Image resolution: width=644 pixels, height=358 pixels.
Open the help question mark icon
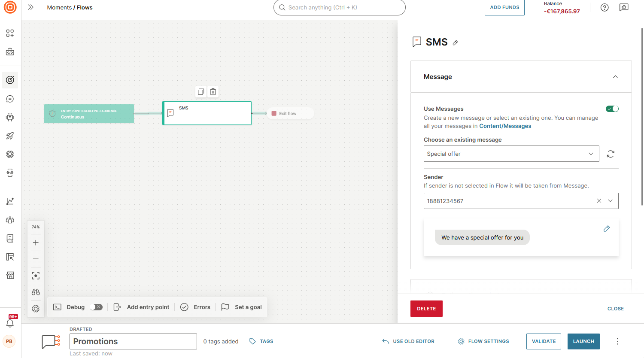(x=604, y=7)
